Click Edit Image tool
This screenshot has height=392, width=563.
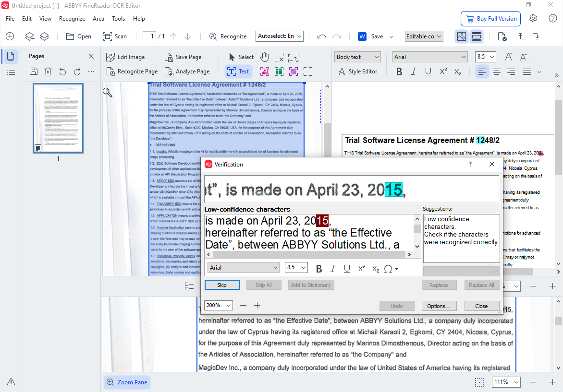126,57
